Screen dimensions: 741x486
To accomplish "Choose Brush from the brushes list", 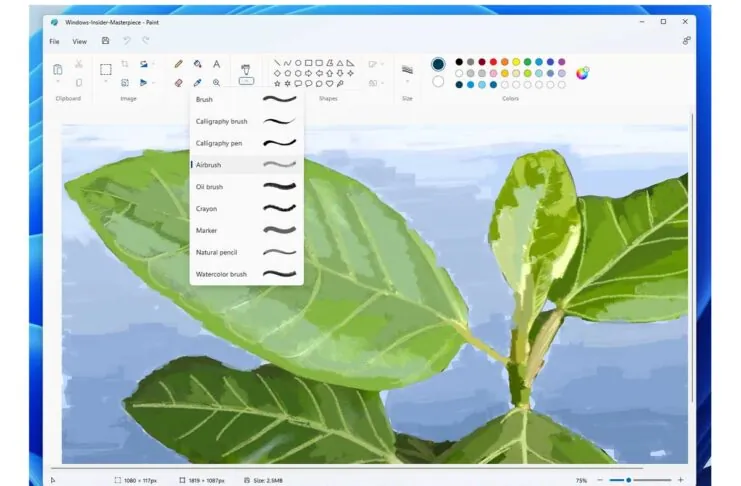I will (x=246, y=99).
